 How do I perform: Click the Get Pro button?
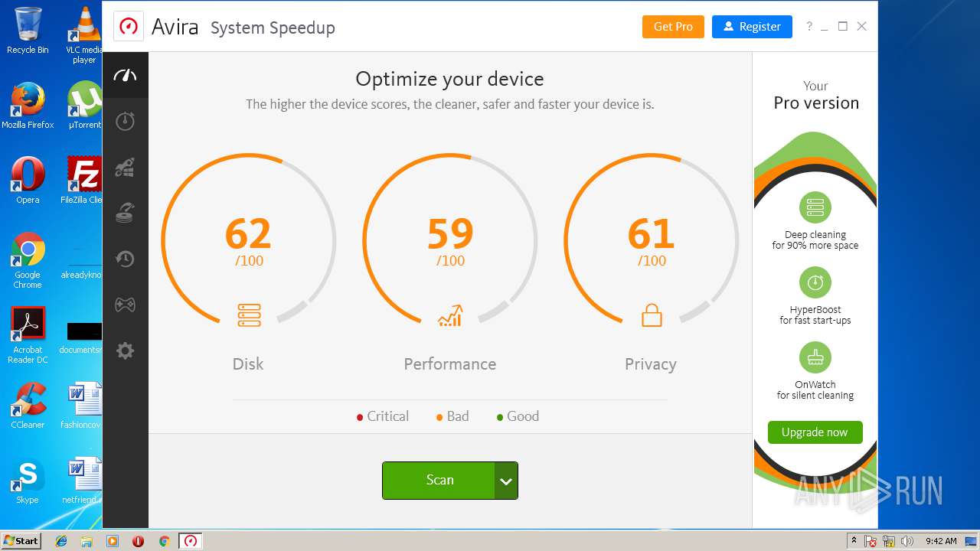pos(673,26)
